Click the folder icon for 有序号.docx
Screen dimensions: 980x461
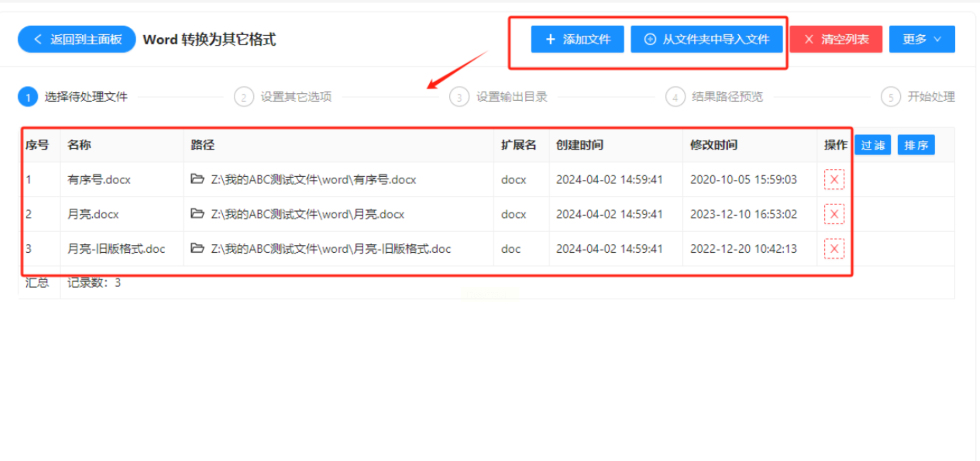(197, 179)
